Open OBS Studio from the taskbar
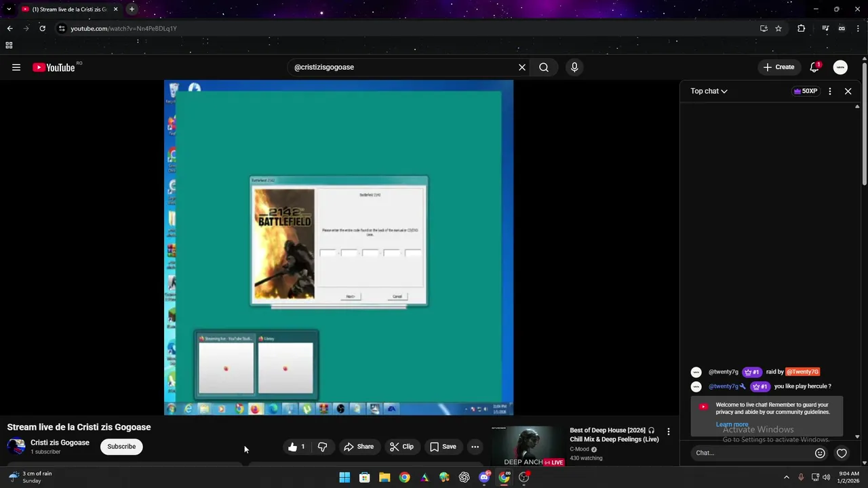Viewport: 868px width, 488px height. pos(524,477)
